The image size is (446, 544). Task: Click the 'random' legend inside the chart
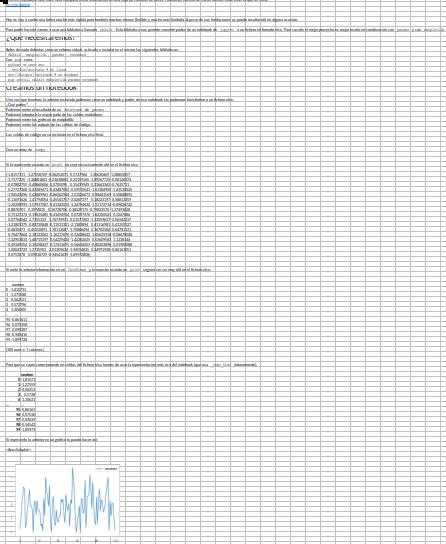107,469
